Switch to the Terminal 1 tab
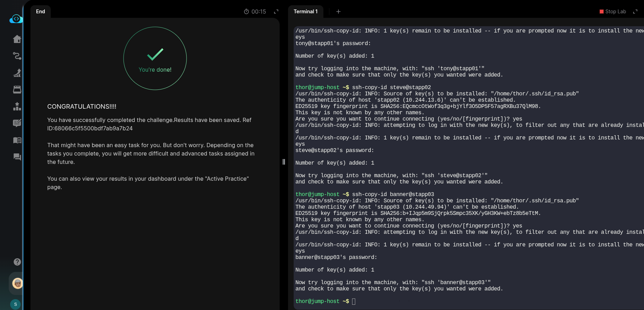This screenshot has height=310, width=644. coord(306,12)
